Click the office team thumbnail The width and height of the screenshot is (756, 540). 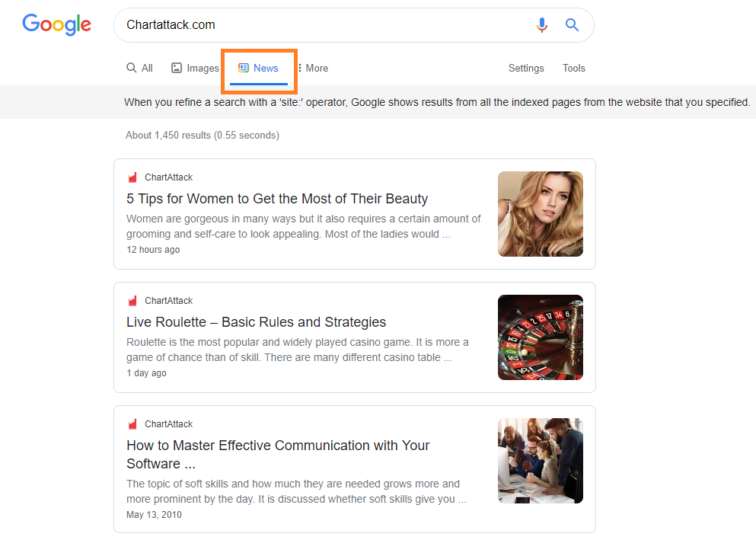[541, 461]
